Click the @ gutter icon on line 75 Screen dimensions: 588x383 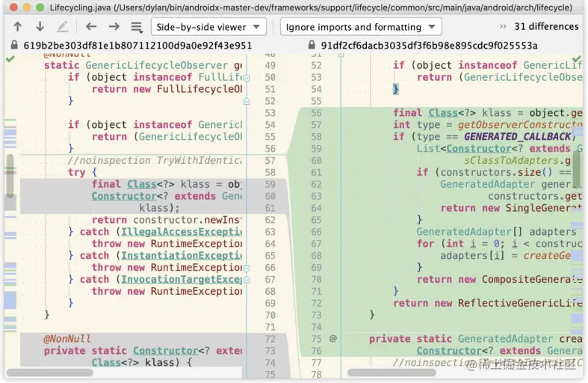(333, 338)
